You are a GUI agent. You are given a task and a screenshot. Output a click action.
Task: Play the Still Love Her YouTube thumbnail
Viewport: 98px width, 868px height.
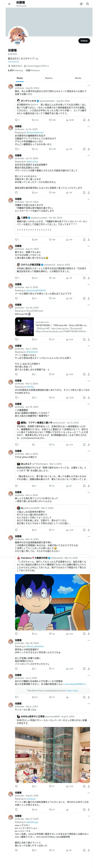[x=24, y=327]
